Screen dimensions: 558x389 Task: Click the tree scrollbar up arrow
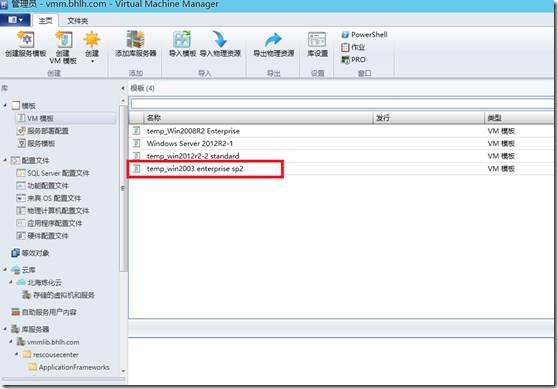point(123,101)
